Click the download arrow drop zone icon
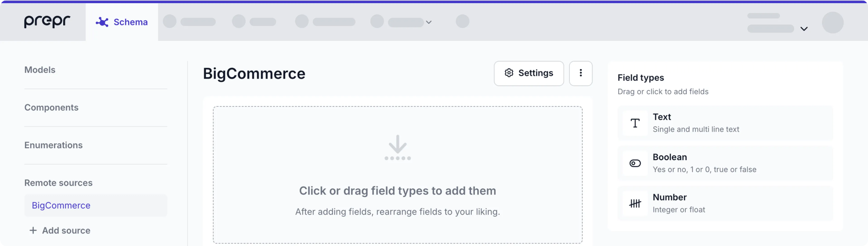Viewport: 868px width, 246px height. coord(398,147)
